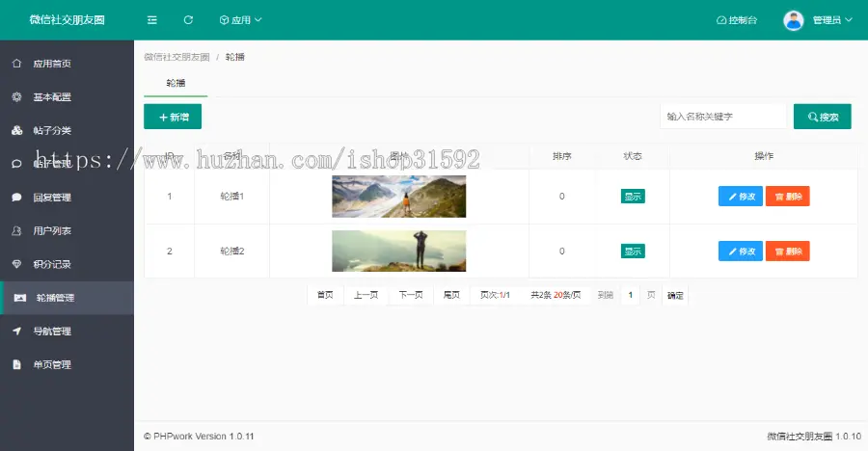Click the navigation arrow icon beside 导航管理

point(16,332)
